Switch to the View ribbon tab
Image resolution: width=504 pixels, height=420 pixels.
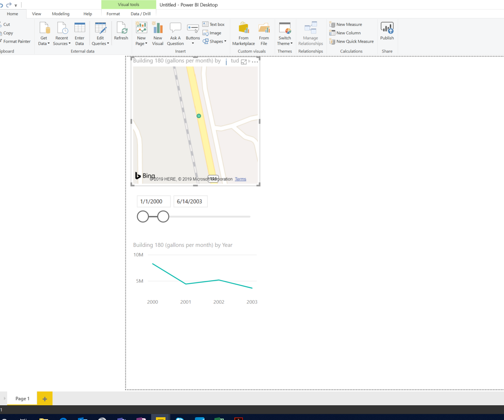pos(37,14)
